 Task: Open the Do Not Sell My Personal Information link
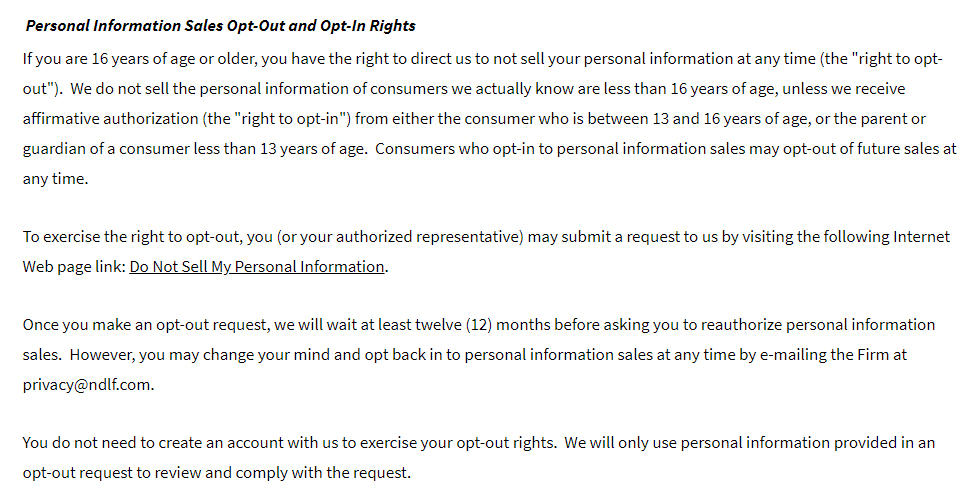coord(257,267)
